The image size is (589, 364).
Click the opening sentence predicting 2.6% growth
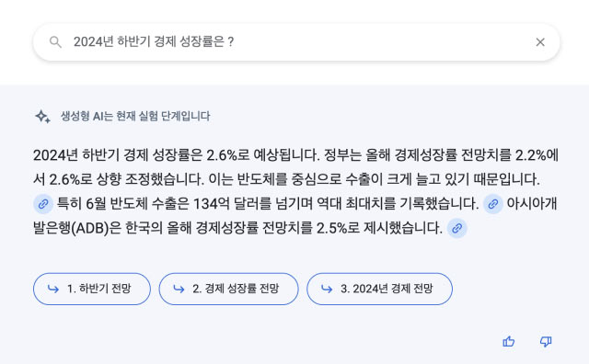177,155
